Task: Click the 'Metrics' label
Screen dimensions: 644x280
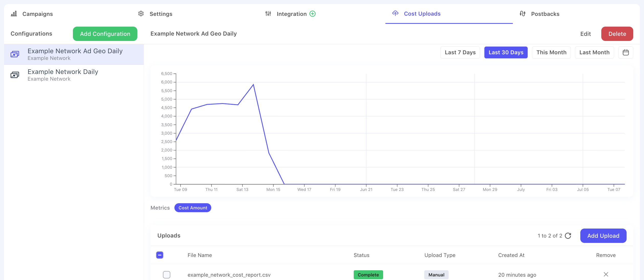Action: 160,208
